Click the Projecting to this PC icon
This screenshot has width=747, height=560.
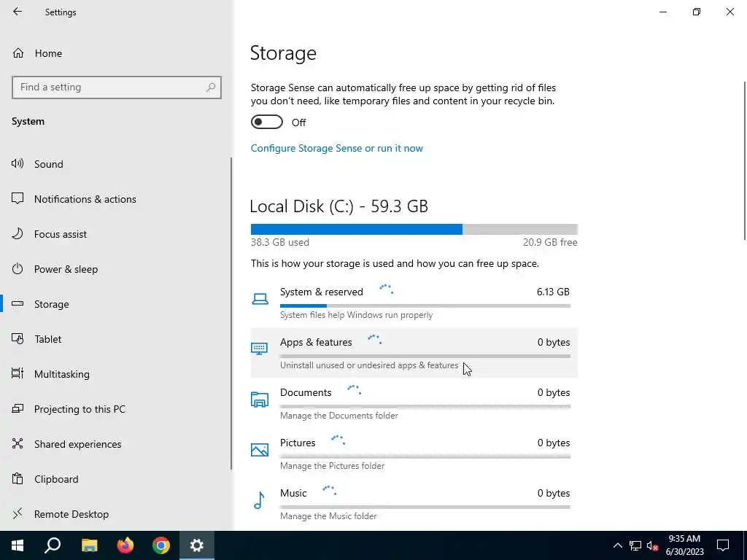click(x=18, y=408)
